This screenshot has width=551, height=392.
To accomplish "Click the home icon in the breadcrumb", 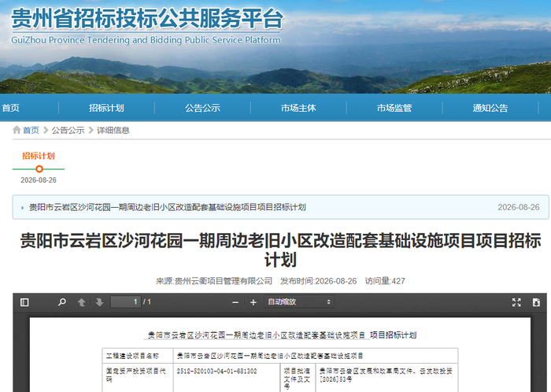I will coord(17,130).
